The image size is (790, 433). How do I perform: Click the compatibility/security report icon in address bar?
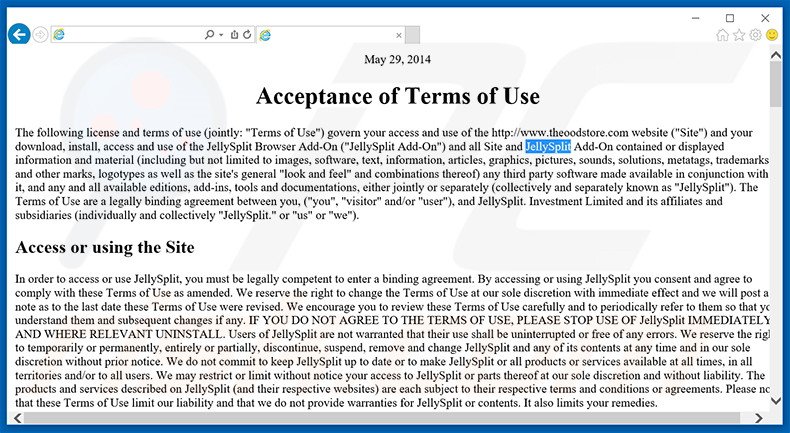[234, 34]
